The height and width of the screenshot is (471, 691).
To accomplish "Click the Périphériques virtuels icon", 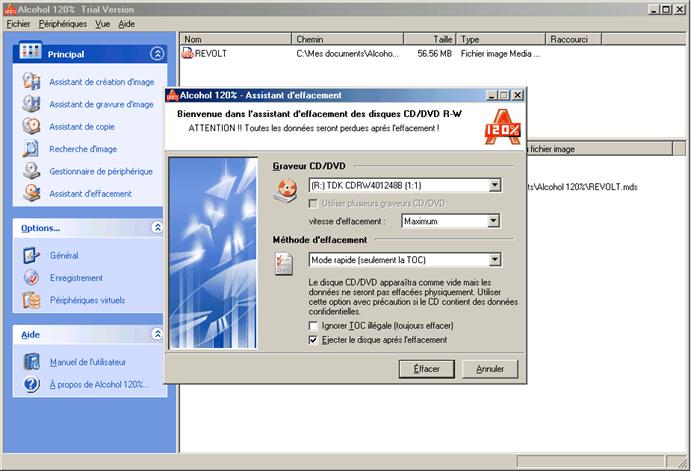I will click(31, 300).
